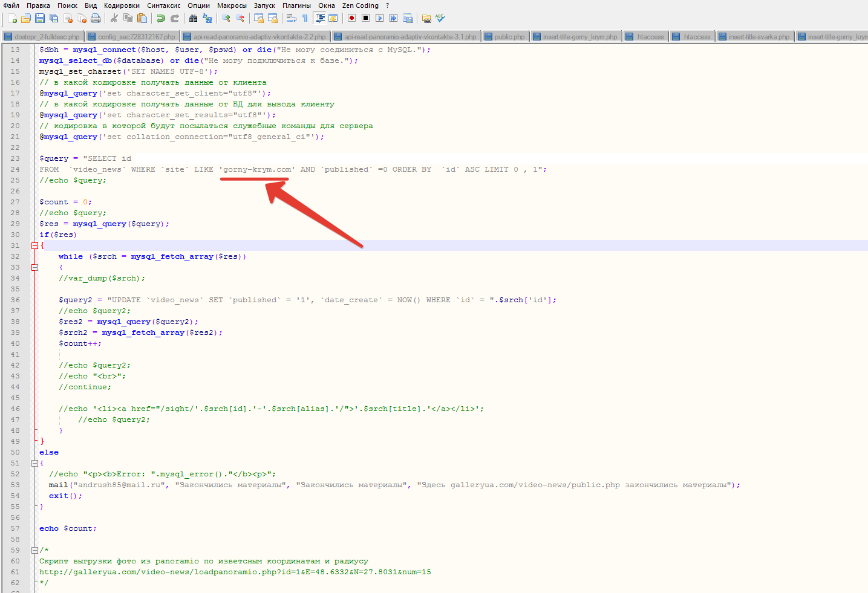Open the Синтаксис menu

tap(163, 5)
